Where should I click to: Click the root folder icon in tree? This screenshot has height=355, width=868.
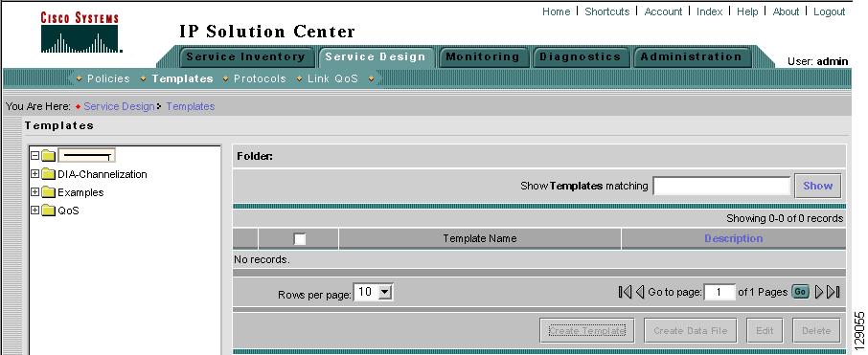coord(49,156)
